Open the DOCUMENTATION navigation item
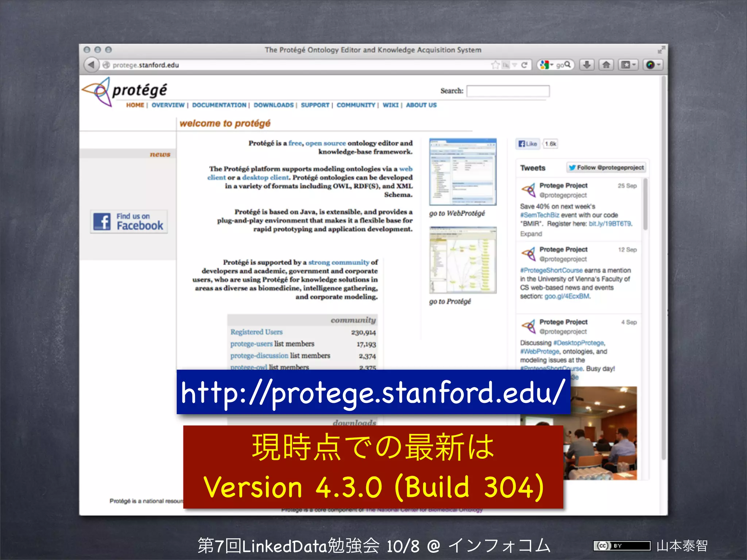 click(219, 105)
